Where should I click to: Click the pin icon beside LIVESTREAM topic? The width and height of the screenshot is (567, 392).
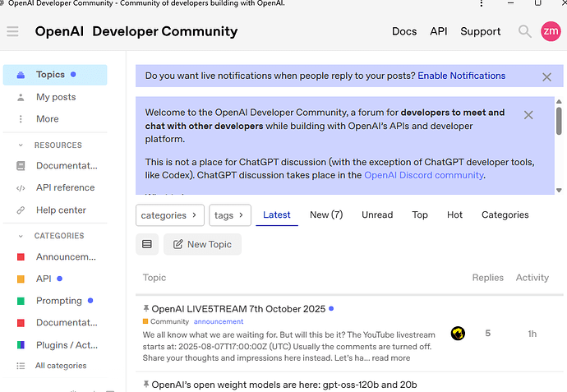coord(146,308)
